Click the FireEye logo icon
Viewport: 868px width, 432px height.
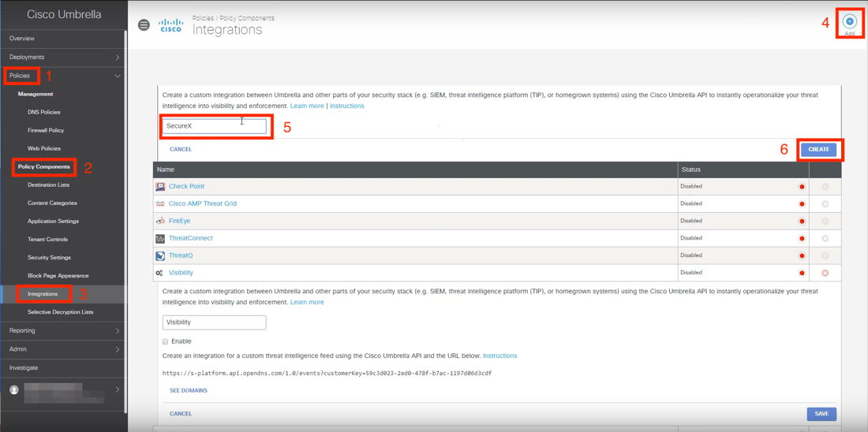(160, 221)
